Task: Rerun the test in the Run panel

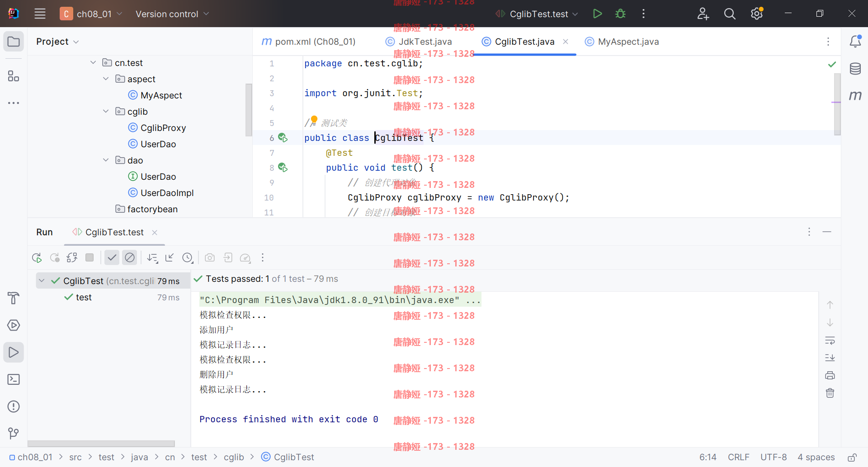Action: pos(37,258)
